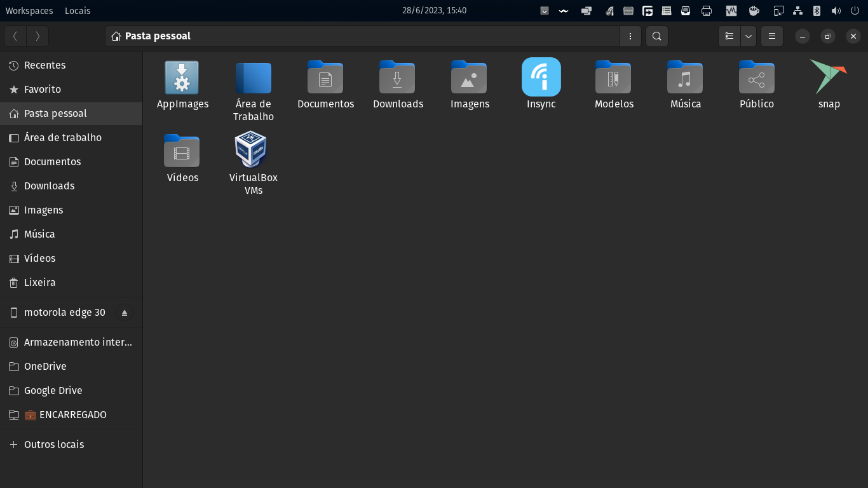The height and width of the screenshot is (488, 868).
Task: Open Google Drive in the sidebar
Action: 53,390
